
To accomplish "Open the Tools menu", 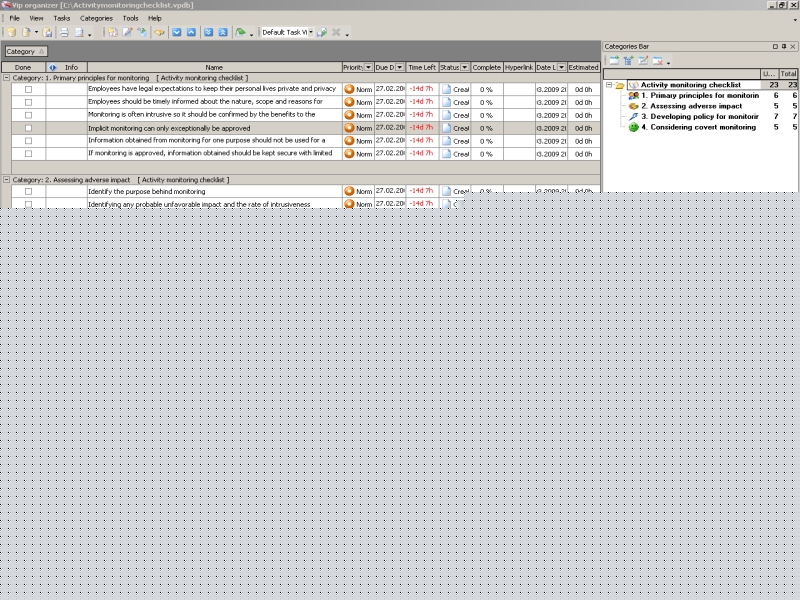I will (130, 18).
